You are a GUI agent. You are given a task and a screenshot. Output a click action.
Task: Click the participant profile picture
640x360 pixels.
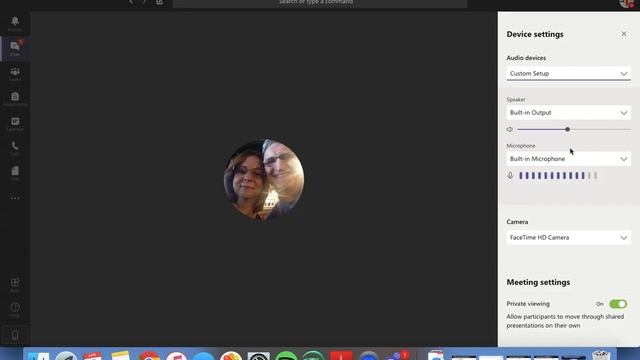pyautogui.click(x=264, y=180)
